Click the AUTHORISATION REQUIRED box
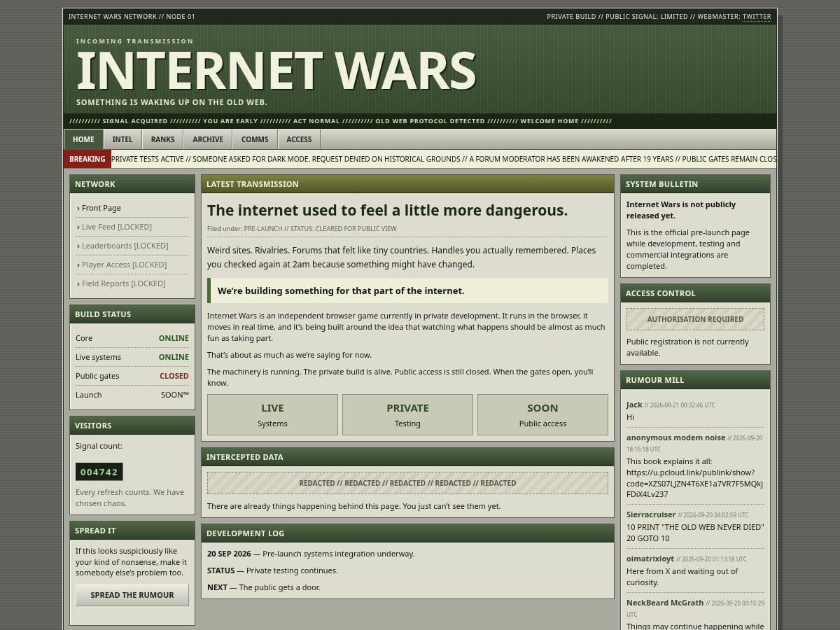Viewport: 840px width, 630px height. tap(695, 319)
